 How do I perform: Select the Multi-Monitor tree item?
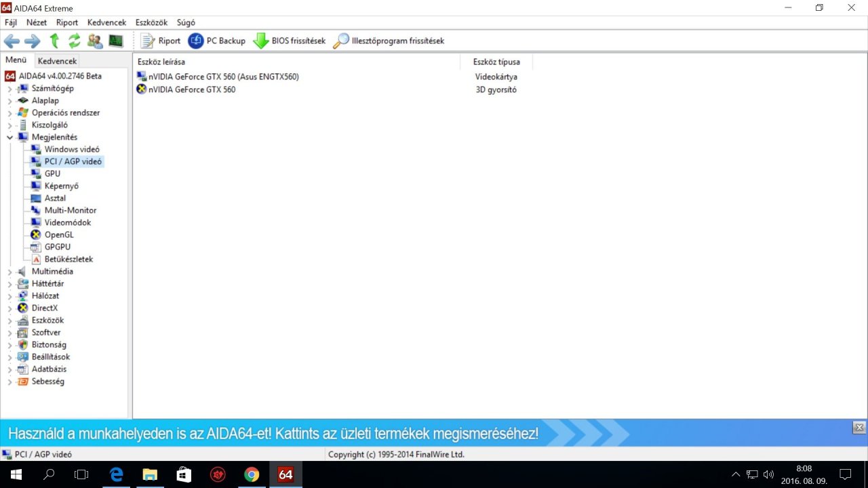[x=71, y=210]
